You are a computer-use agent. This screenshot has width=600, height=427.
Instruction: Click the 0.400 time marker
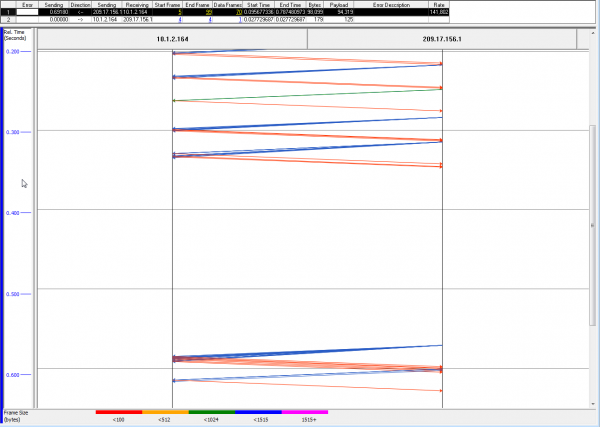click(x=13, y=213)
